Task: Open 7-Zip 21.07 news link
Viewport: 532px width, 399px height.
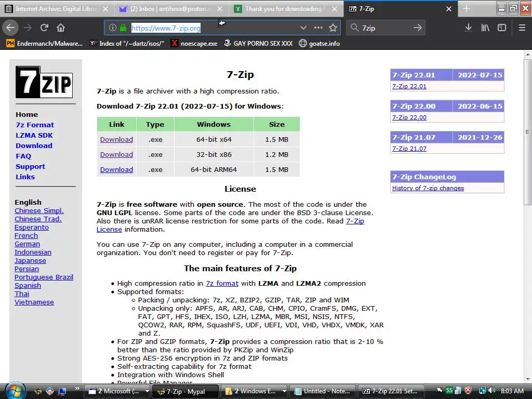Action: [x=409, y=149]
